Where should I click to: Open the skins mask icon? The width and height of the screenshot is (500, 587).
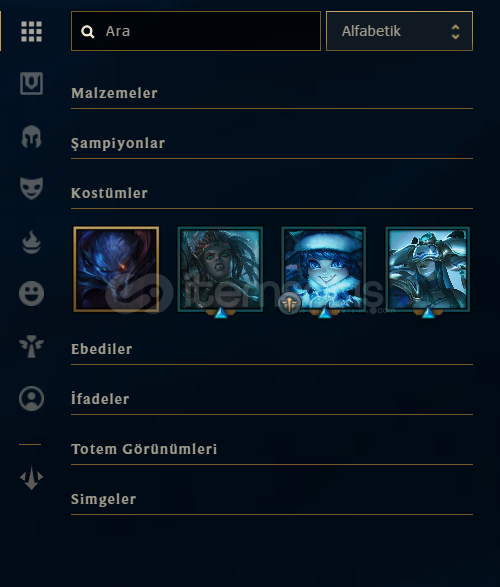(x=31, y=188)
